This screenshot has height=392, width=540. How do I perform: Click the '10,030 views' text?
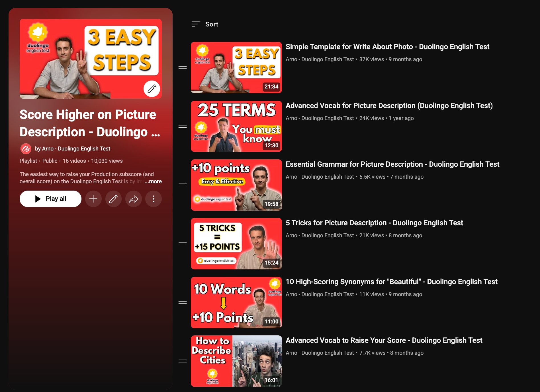(107, 161)
